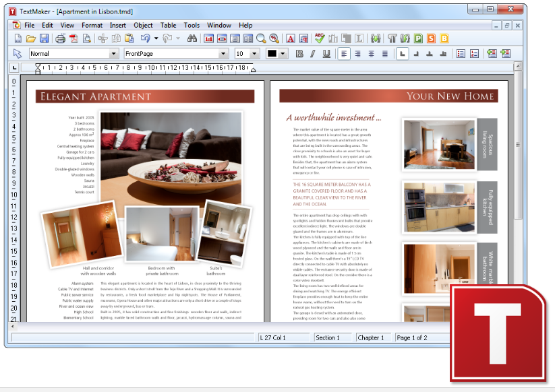555x392 pixels.
Task: Open the Table menu
Action: click(168, 25)
